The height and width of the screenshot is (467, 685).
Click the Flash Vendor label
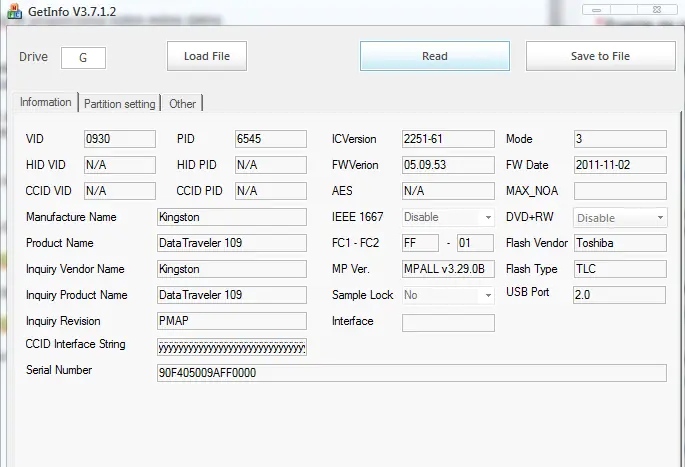coord(537,243)
